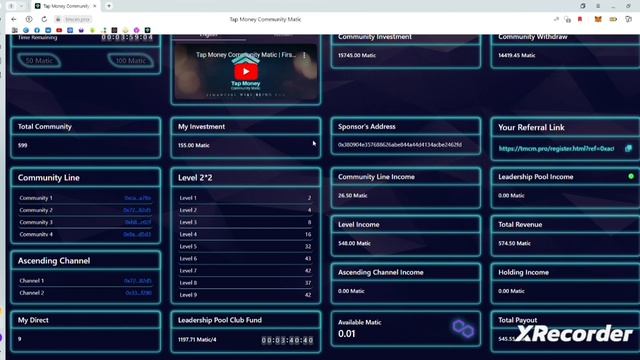The height and width of the screenshot is (360, 640).
Task: Reload the page with refresh icon
Action: point(44,19)
